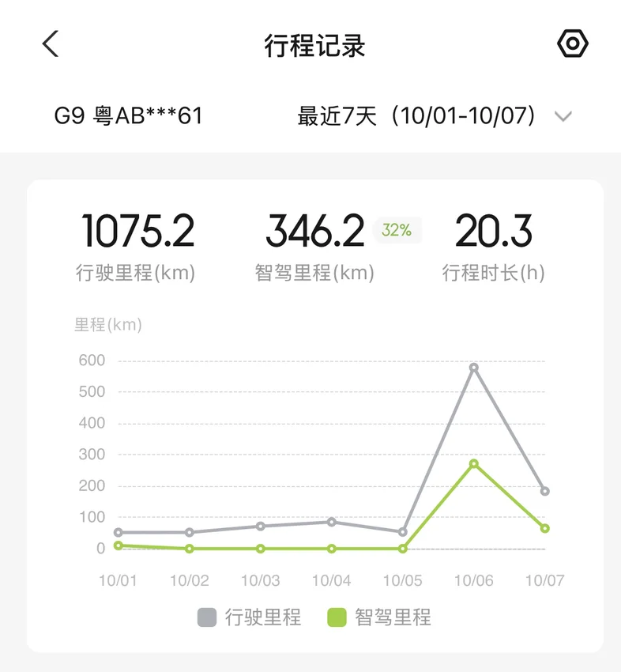The image size is (621, 672).
Task: Tap the green data point for 10/07
Action: 545,528
